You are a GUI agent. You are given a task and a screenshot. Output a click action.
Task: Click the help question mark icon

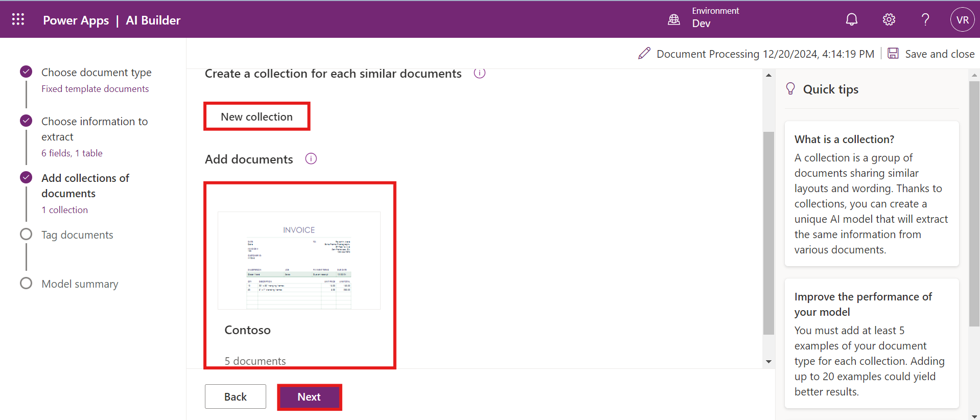point(925,19)
